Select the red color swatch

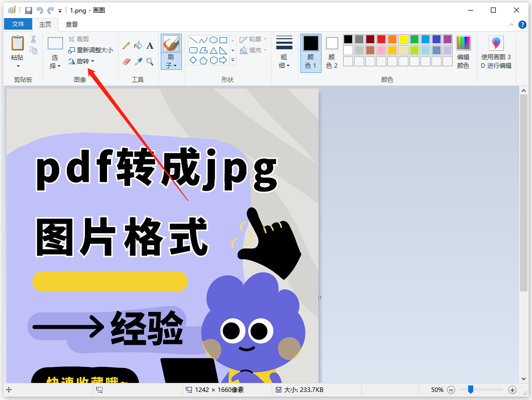[381, 39]
